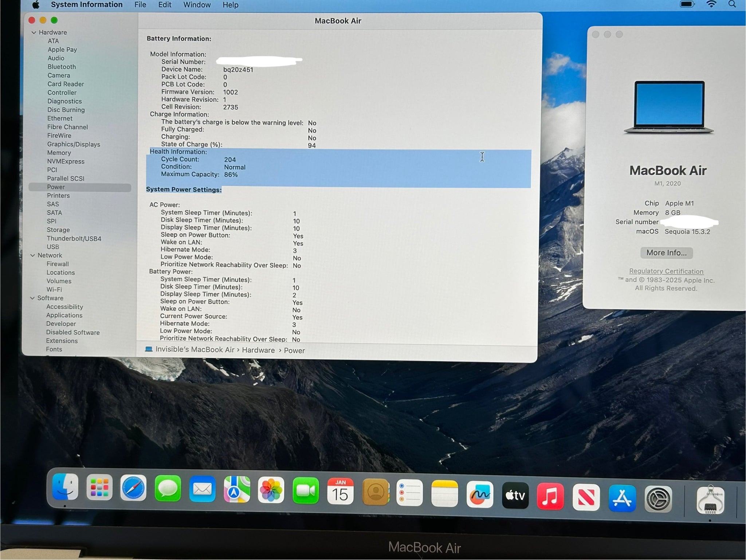Collapse the Hardware section
The image size is (746, 560).
coord(34,32)
